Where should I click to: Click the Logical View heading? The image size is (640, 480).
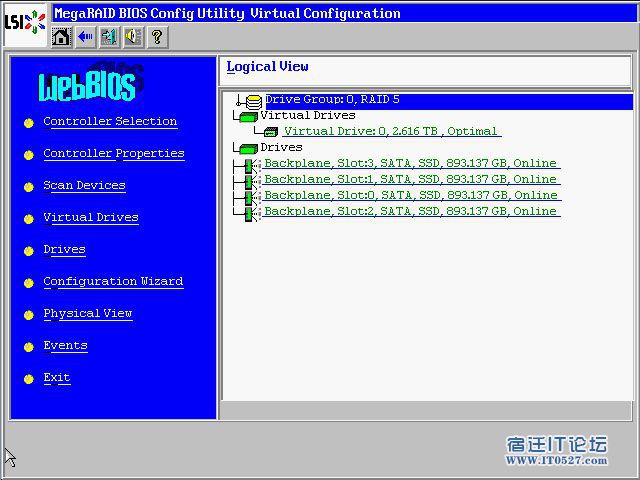coord(267,67)
